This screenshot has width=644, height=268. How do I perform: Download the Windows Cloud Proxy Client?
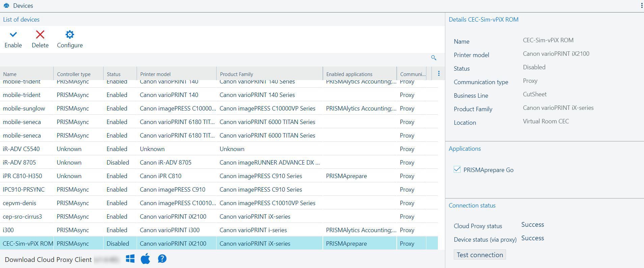[130, 259]
